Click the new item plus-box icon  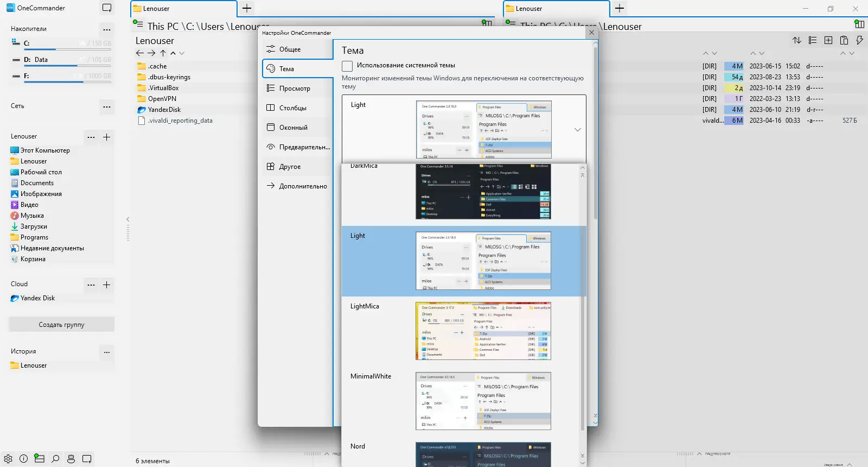tap(828, 40)
